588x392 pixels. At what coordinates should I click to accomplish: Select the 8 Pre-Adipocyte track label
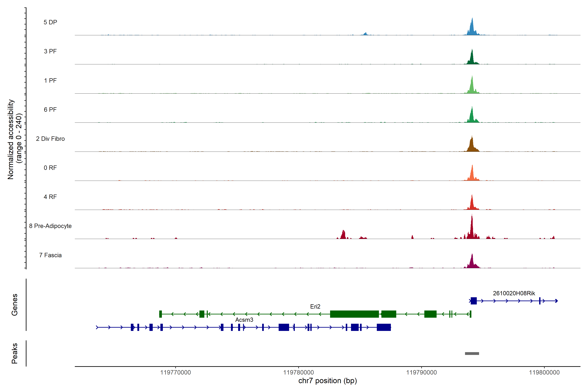point(50,226)
